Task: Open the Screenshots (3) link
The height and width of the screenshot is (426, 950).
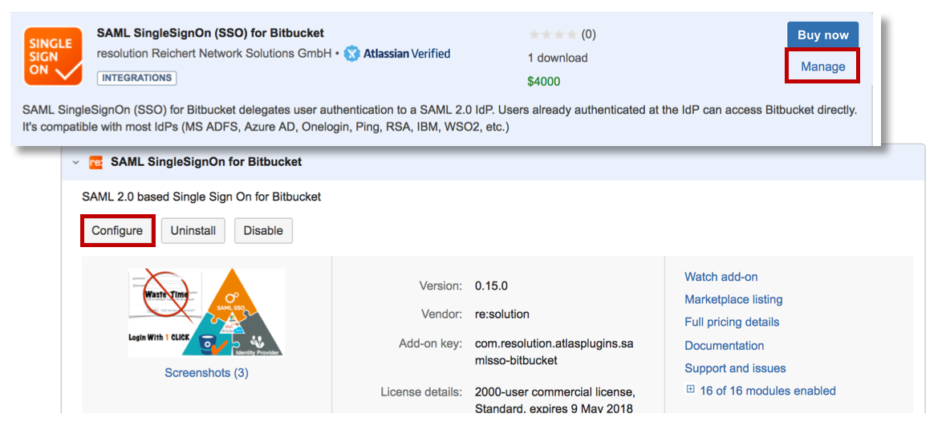Action: pyautogui.click(x=207, y=373)
